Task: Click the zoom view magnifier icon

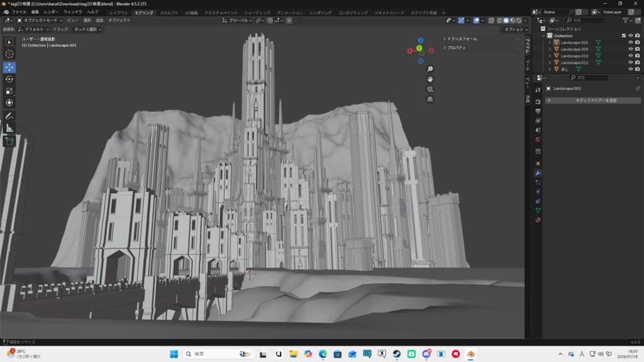Action: 430,69
